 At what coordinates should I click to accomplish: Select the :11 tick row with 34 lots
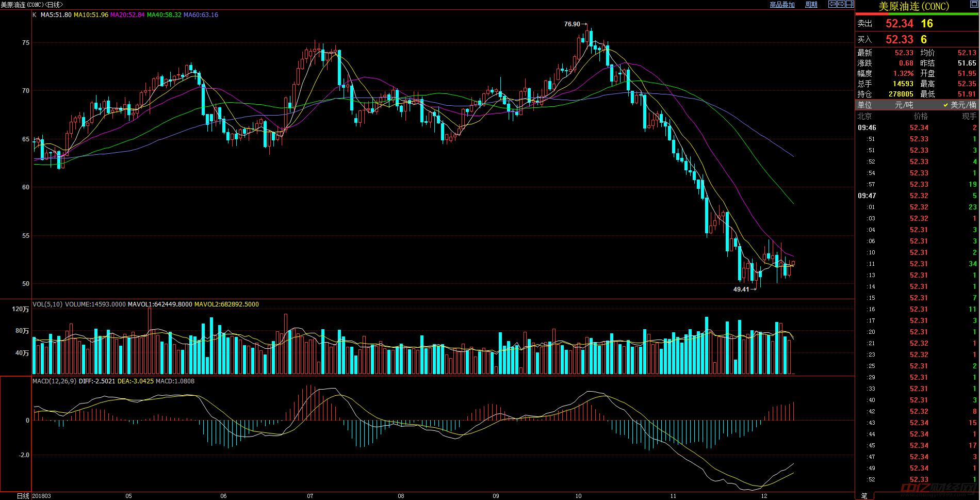(917, 264)
